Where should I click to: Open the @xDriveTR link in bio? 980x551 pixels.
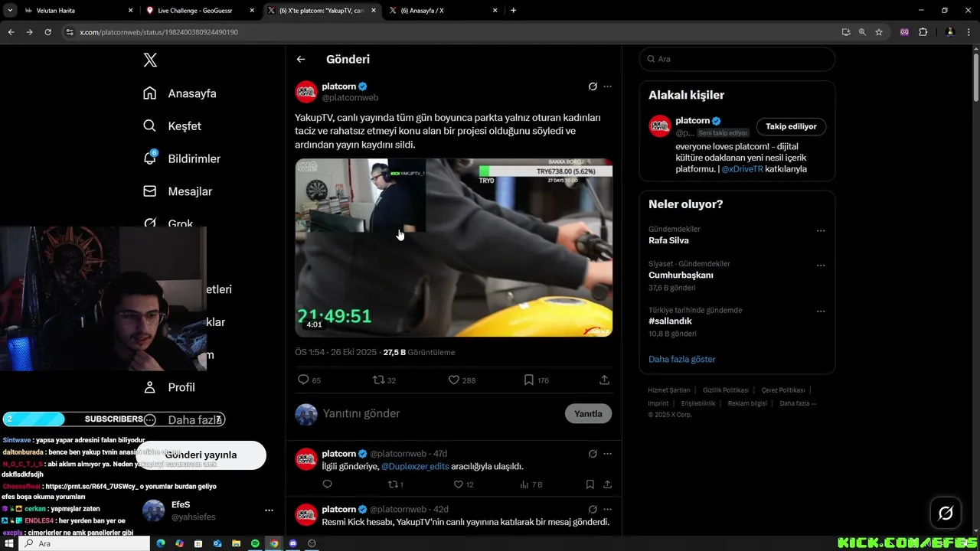click(742, 169)
